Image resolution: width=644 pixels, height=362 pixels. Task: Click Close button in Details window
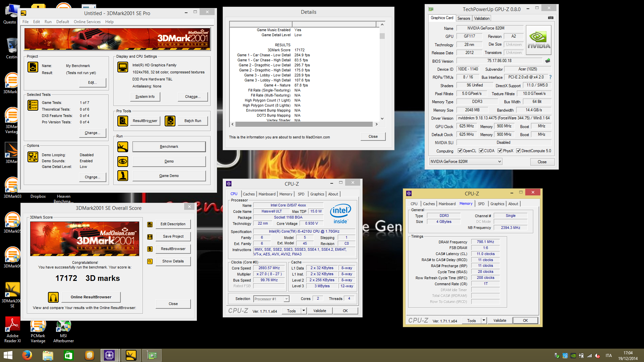coord(373,136)
